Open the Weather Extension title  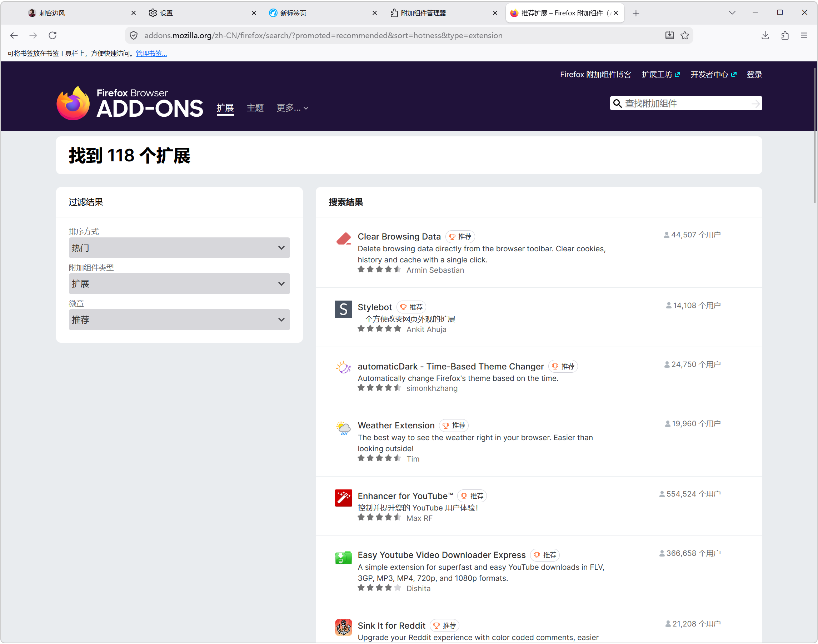tap(396, 425)
